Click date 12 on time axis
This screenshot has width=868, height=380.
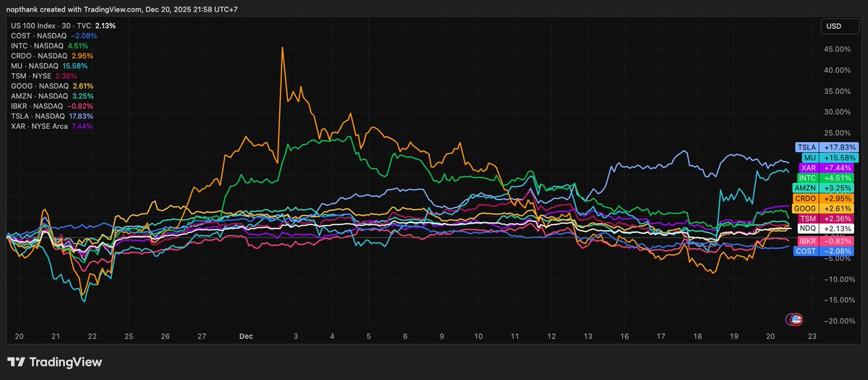coord(552,337)
